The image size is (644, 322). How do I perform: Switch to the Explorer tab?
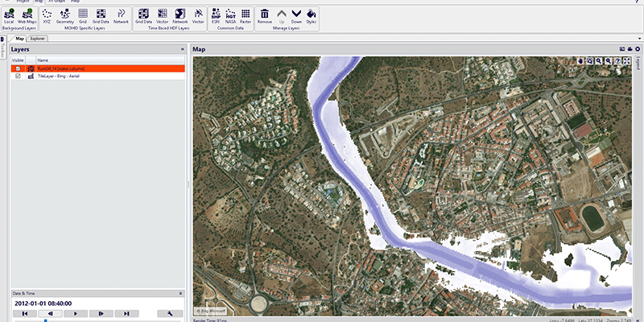38,38
